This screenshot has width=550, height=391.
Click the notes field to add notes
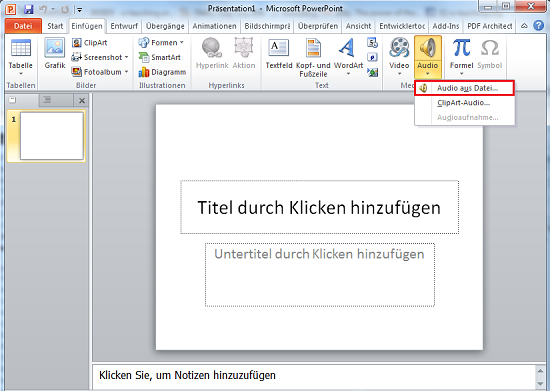[x=313, y=376]
